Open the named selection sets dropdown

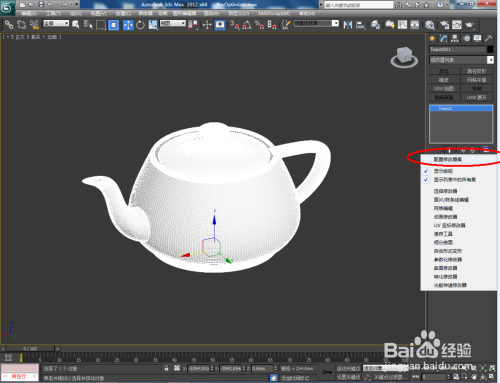tap(316, 23)
